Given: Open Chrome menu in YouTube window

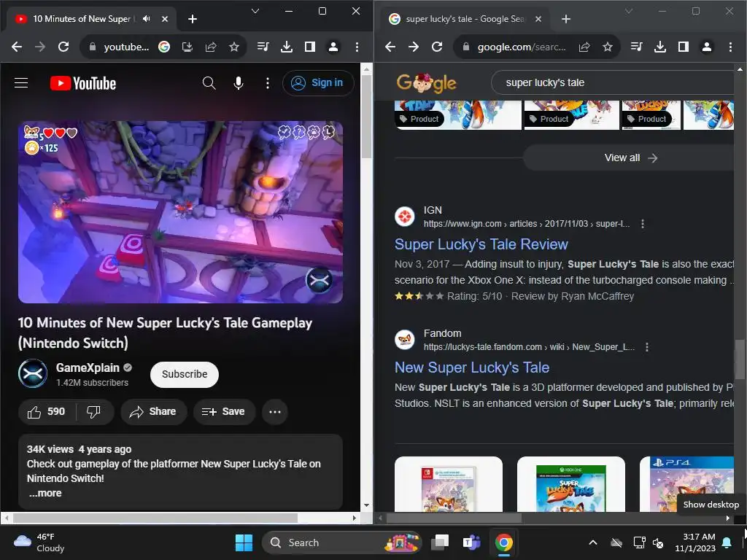Looking at the screenshot, I should coord(357,47).
